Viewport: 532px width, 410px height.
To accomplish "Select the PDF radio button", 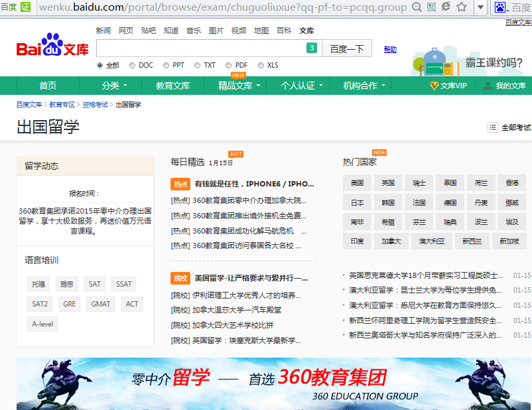I will (x=229, y=65).
